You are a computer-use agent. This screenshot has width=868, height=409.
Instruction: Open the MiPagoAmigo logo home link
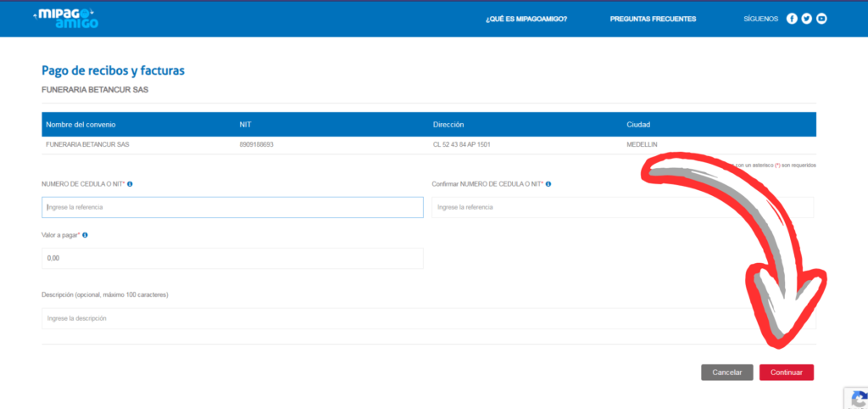66,19
